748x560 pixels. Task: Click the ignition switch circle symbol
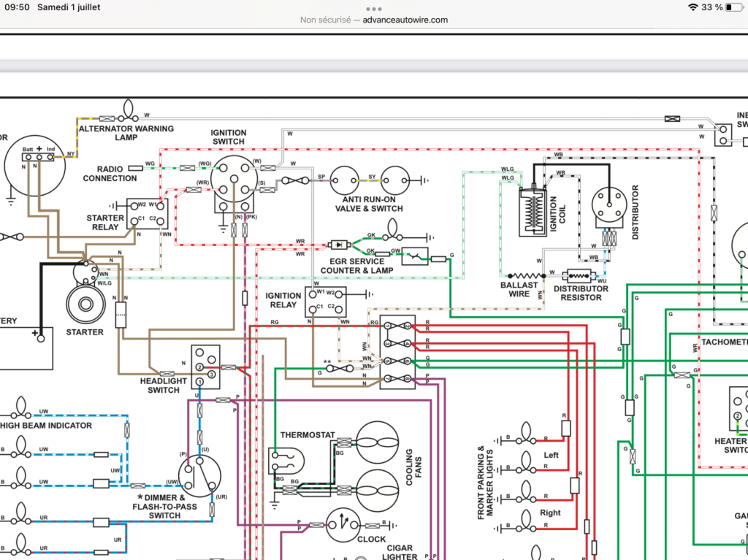tap(234, 179)
